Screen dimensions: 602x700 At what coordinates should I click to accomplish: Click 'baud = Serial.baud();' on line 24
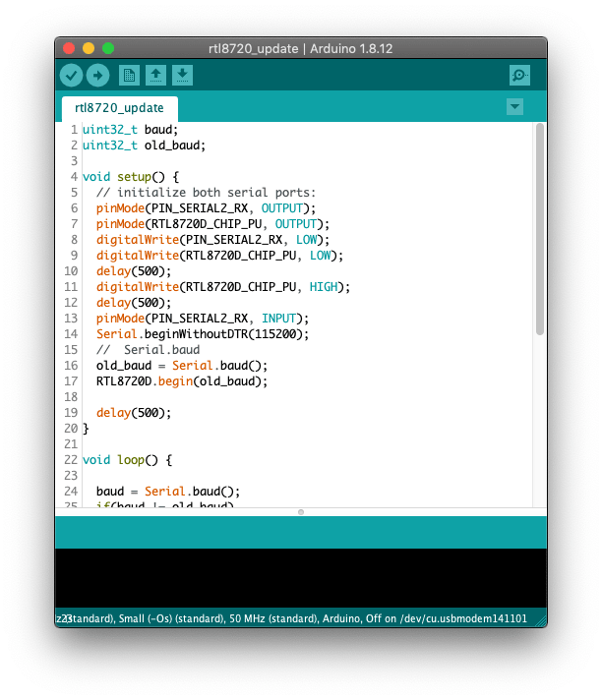click(168, 492)
